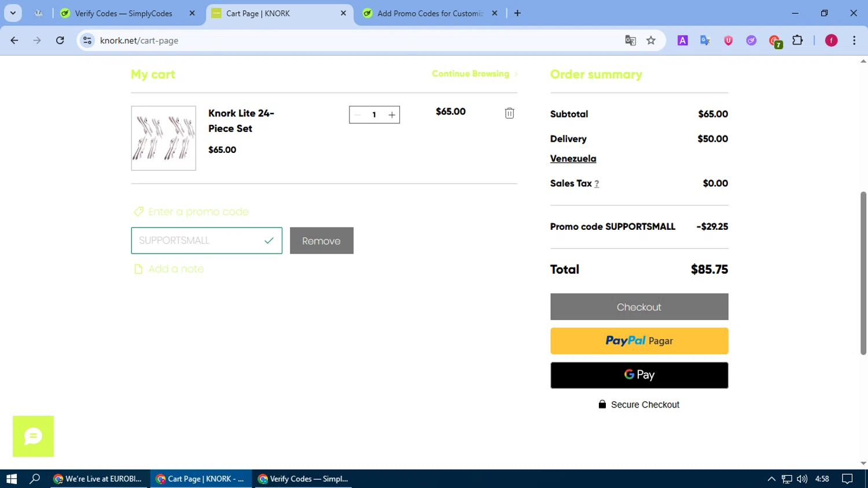Click the Add a note document icon
868x488 pixels.
click(138, 269)
